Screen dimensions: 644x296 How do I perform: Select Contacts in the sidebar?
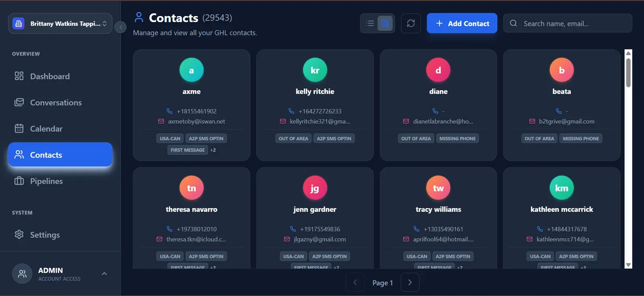coord(60,155)
